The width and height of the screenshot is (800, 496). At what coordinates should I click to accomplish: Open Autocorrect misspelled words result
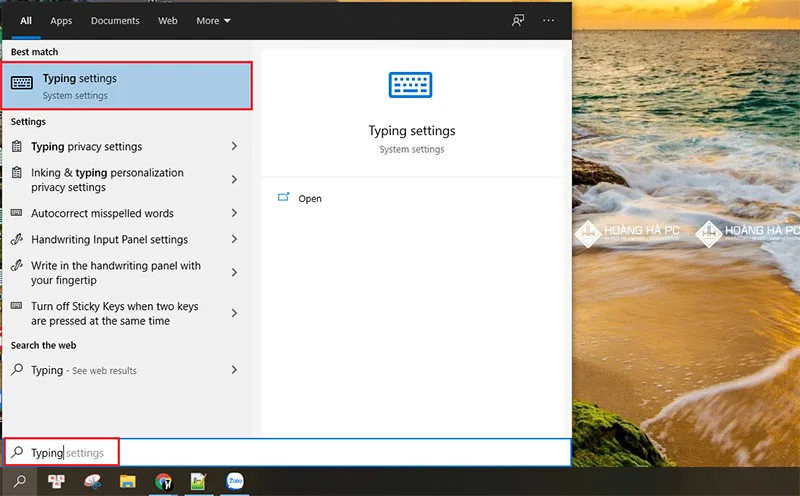pos(125,213)
